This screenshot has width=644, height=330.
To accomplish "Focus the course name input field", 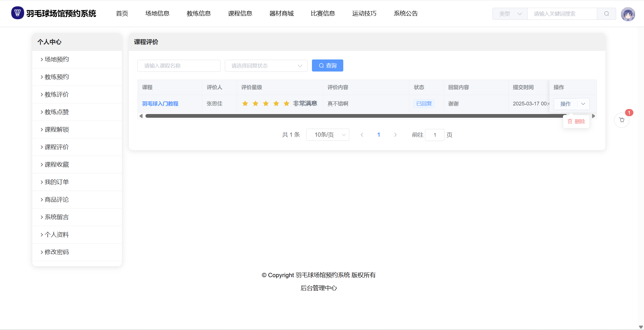I will pos(179,66).
